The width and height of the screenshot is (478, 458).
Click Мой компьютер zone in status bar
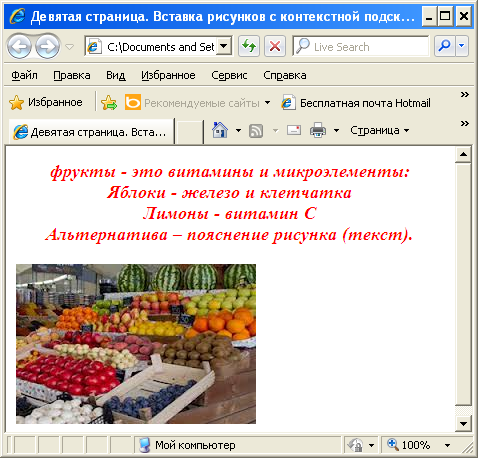(x=238, y=445)
